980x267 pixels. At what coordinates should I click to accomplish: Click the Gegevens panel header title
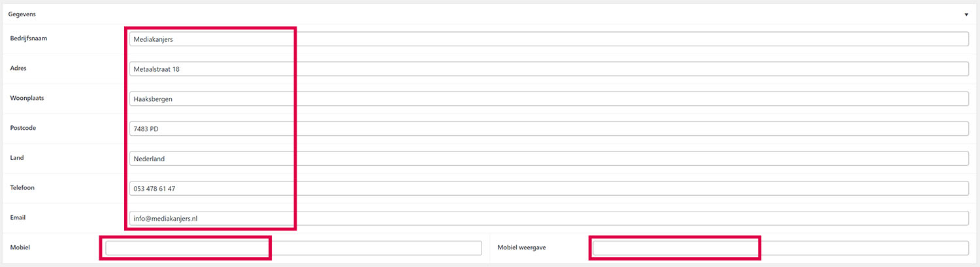coord(22,14)
